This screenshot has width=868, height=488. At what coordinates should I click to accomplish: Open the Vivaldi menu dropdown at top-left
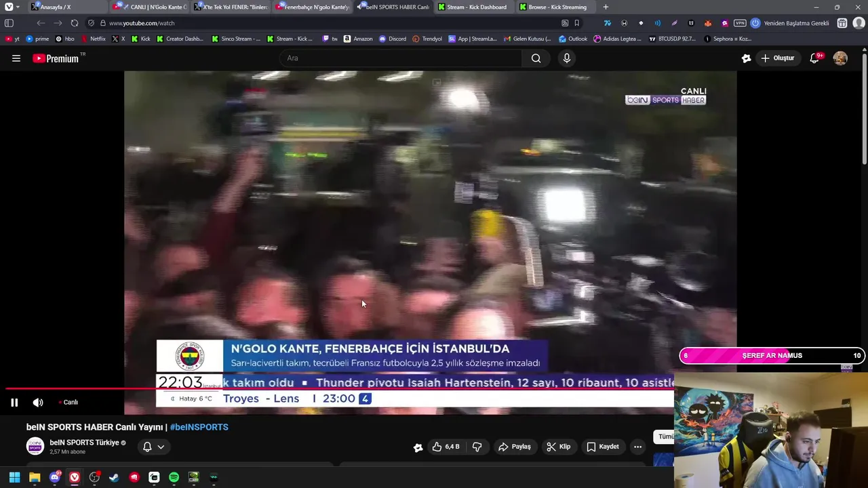[x=11, y=7]
